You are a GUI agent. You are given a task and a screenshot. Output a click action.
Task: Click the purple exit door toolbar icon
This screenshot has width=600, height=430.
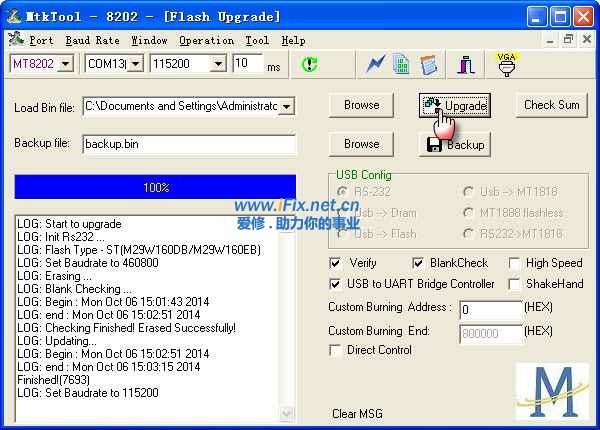point(466,64)
